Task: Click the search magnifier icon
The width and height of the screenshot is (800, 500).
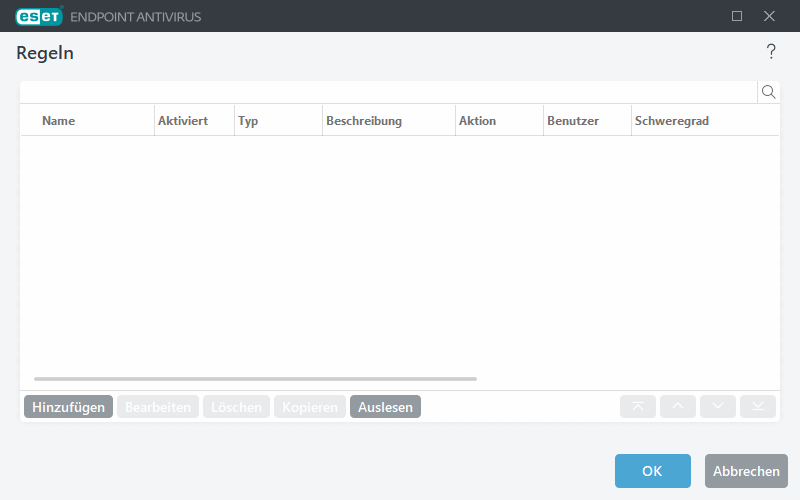Action: pos(769,92)
